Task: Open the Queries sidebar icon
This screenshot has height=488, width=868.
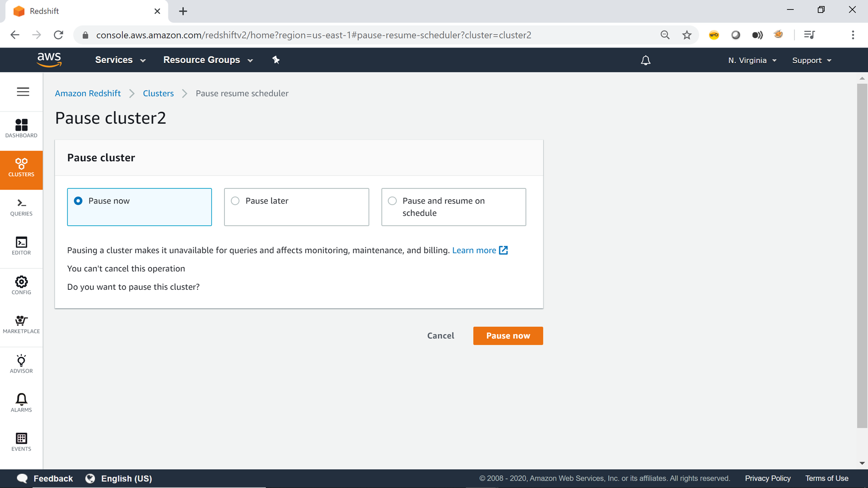Action: [21, 207]
